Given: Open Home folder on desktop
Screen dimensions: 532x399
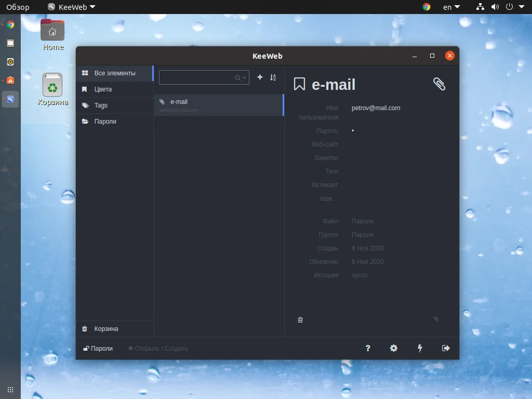Looking at the screenshot, I should click(52, 35).
